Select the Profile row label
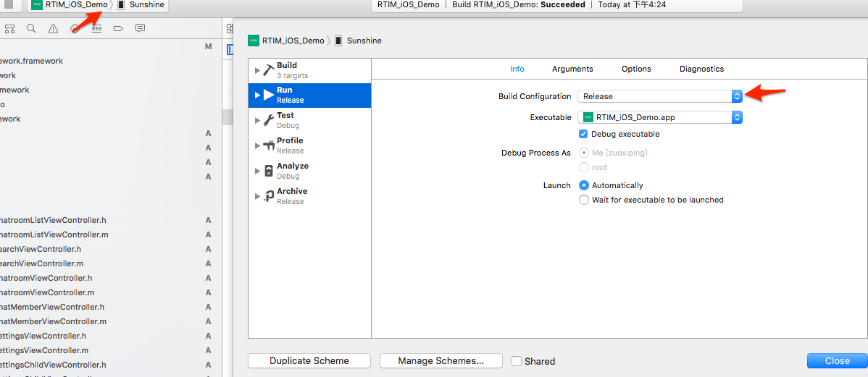 (290, 140)
